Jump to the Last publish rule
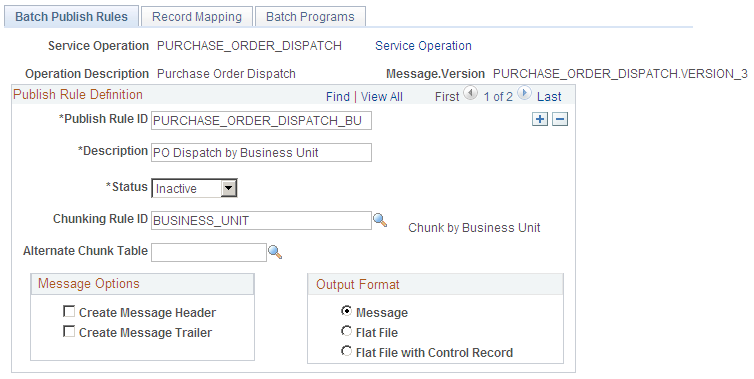Image resolution: width=754 pixels, height=379 pixels. click(x=549, y=97)
